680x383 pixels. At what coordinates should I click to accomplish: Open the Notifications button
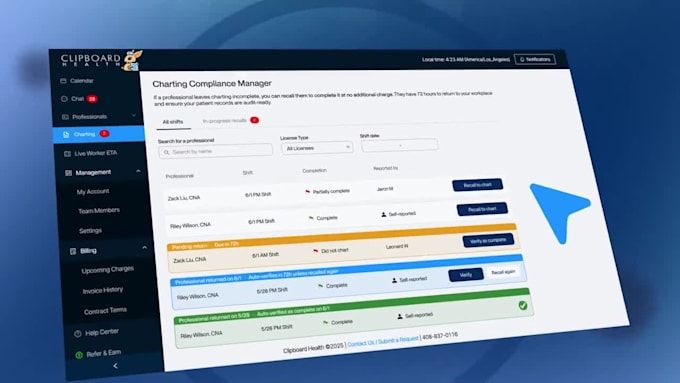tap(535, 59)
